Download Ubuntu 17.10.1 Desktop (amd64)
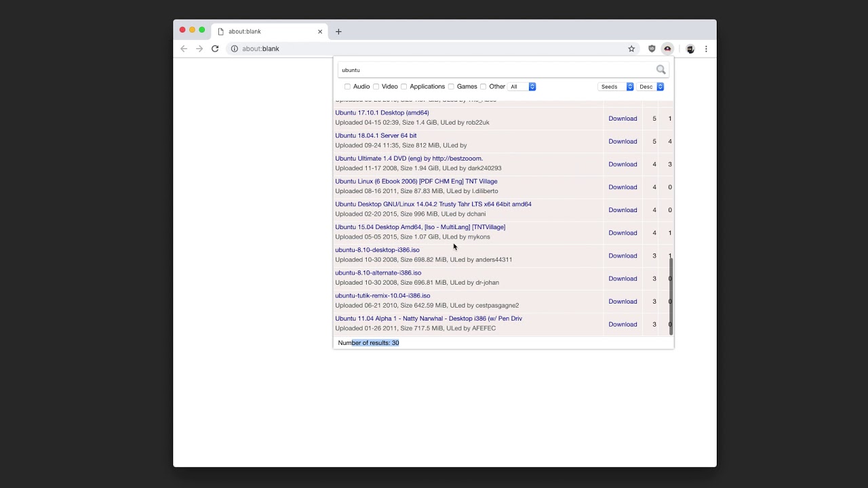This screenshot has width=868, height=488. tap(623, 119)
